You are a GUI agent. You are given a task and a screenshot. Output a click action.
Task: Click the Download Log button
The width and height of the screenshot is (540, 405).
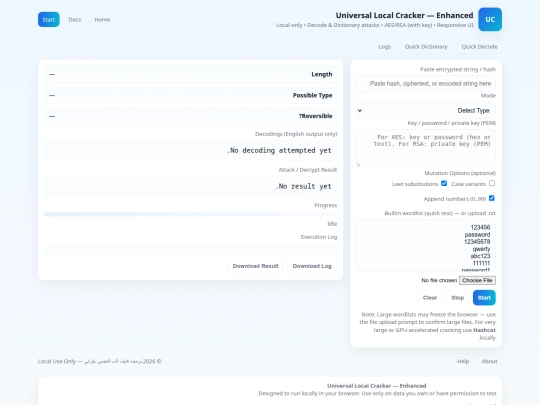[312, 266]
